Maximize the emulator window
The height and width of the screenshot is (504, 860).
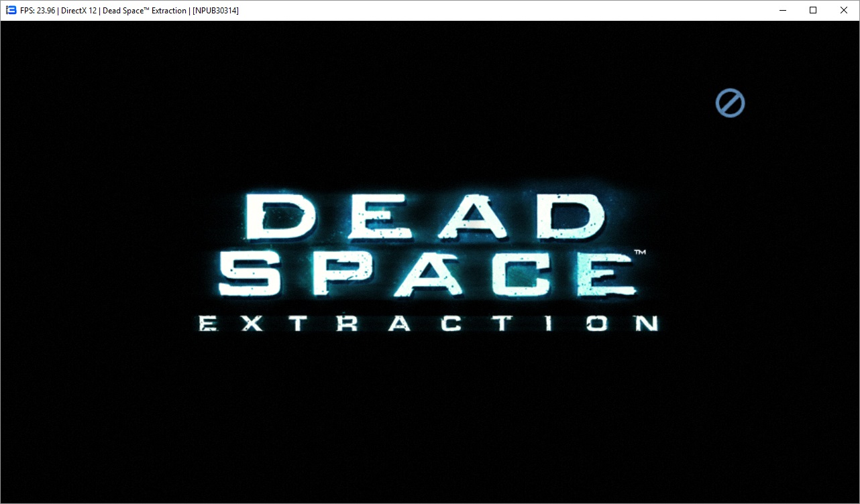tap(813, 10)
